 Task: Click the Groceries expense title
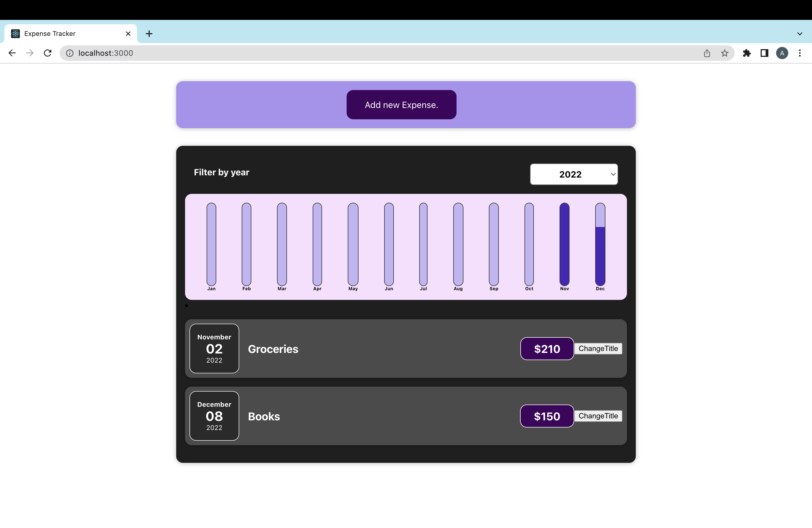pyautogui.click(x=273, y=349)
